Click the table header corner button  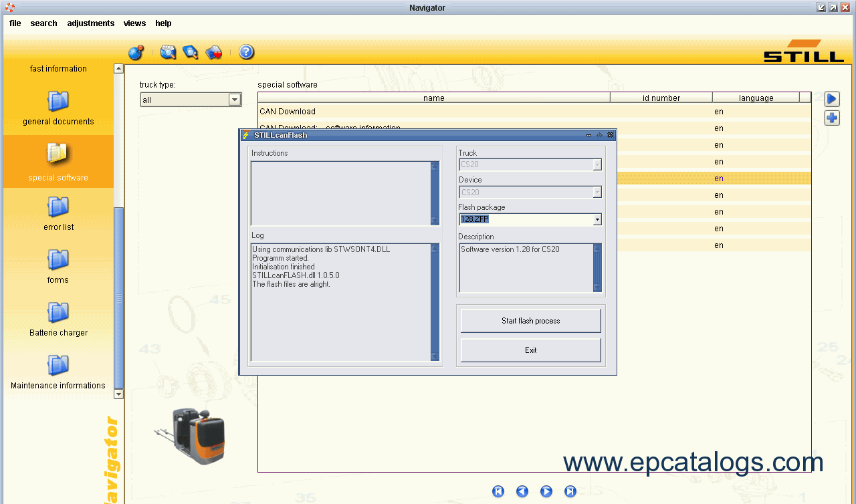805,98
